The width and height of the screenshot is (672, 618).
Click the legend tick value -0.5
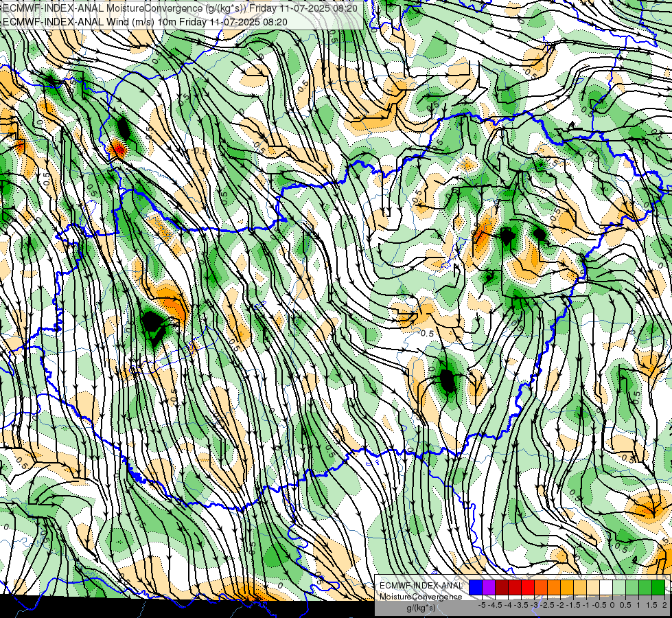tap(599, 605)
